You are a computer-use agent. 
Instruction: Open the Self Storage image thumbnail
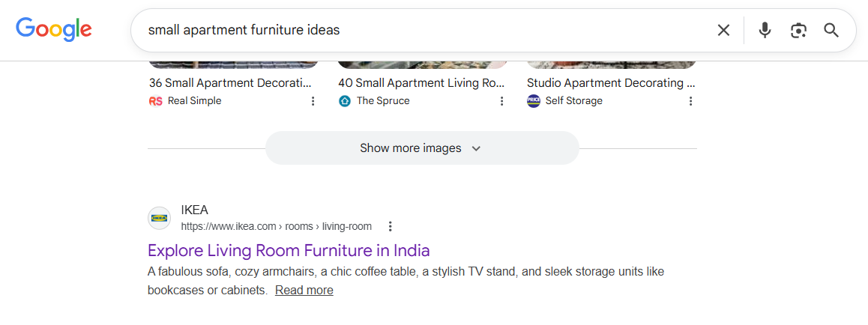611,64
